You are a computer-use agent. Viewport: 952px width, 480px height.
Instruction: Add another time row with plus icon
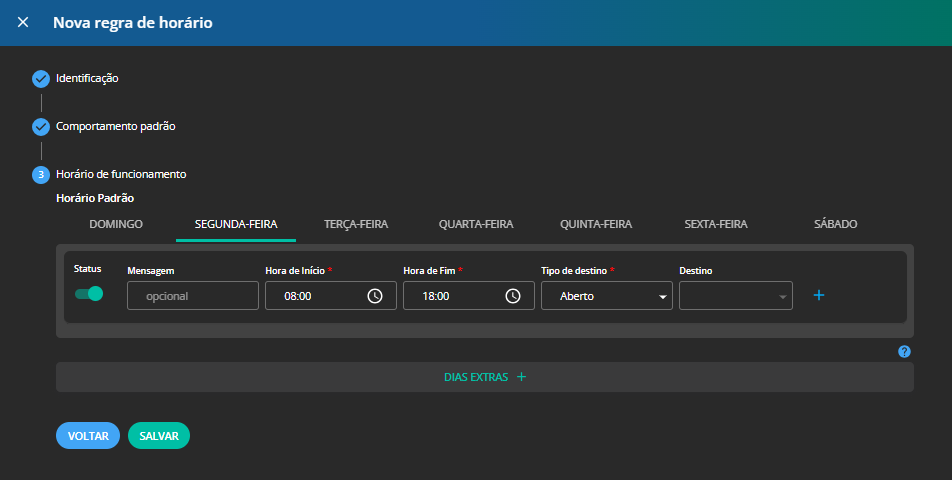click(x=818, y=295)
